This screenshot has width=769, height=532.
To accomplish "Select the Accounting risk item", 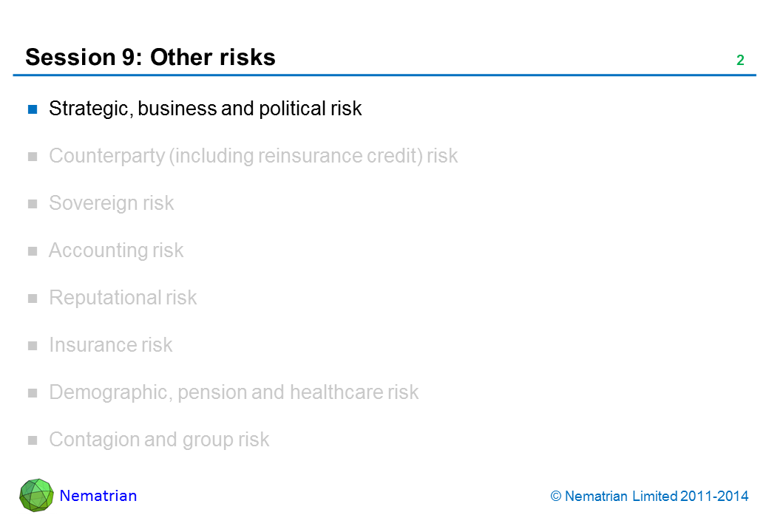I will 115,250.
